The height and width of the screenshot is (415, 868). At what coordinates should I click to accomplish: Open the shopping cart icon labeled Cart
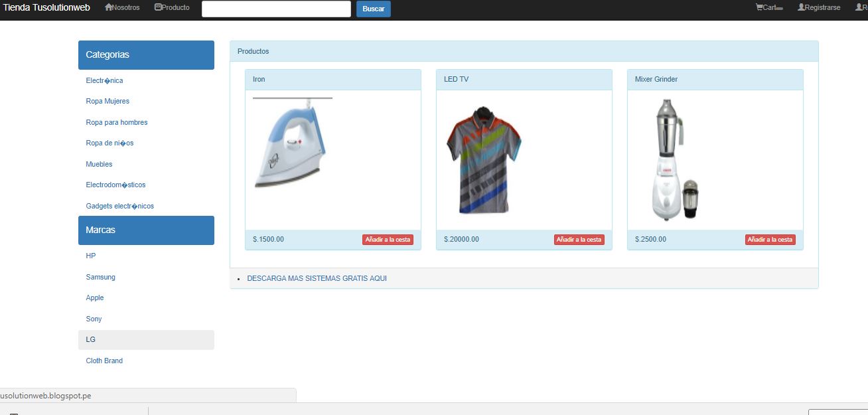click(759, 7)
